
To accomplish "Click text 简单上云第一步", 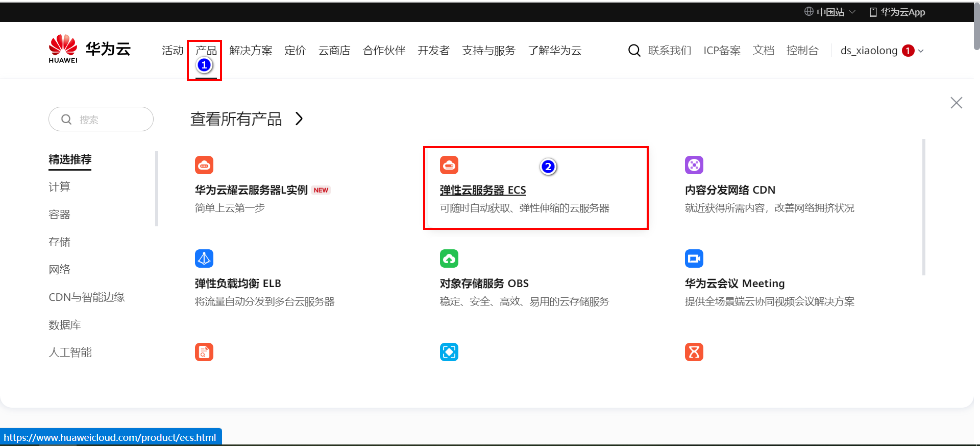I will pos(230,208).
